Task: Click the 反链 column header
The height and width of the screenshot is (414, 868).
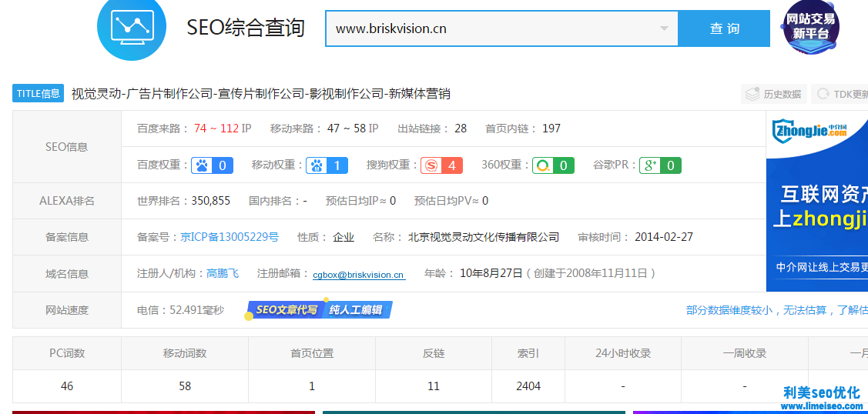Action: pos(434,353)
